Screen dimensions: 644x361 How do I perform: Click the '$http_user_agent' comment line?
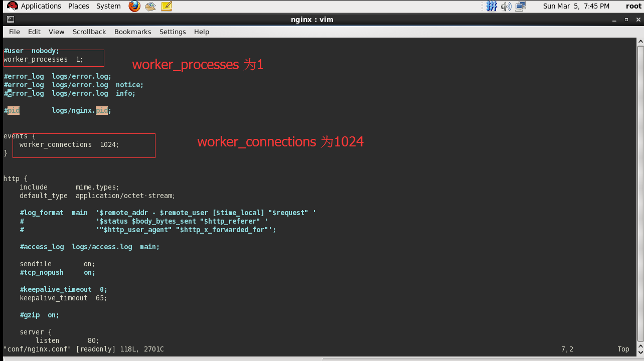point(148,230)
